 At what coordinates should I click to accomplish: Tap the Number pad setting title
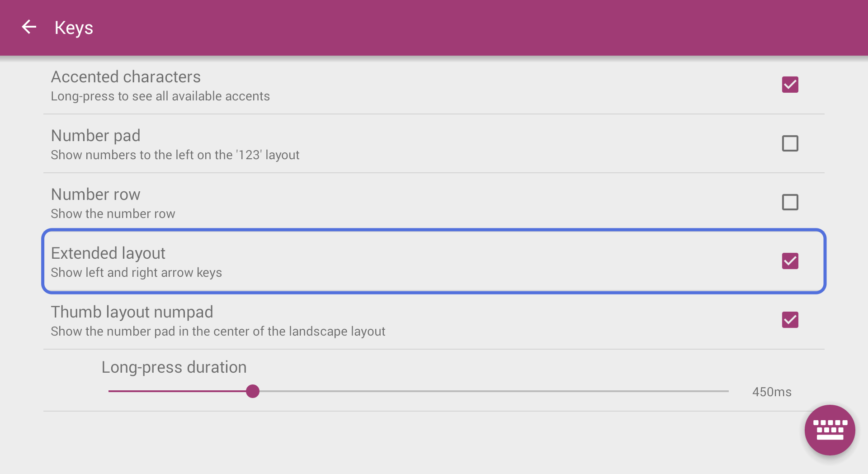coord(95,136)
